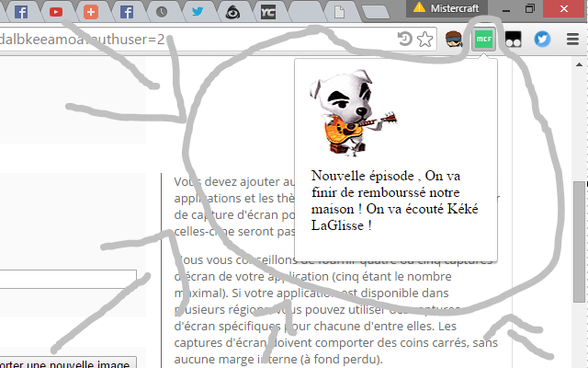588x368 pixels.
Task: Click the empty text input box at left
Action: point(68,279)
